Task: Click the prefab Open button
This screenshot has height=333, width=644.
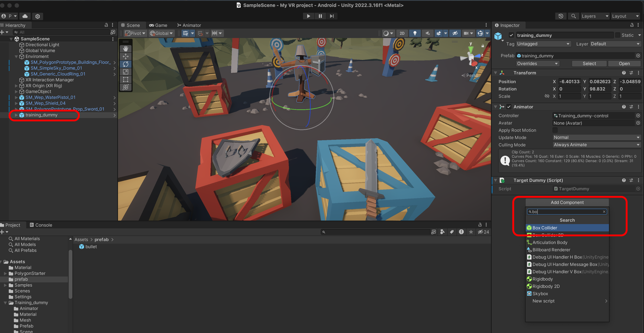Action: tap(624, 64)
